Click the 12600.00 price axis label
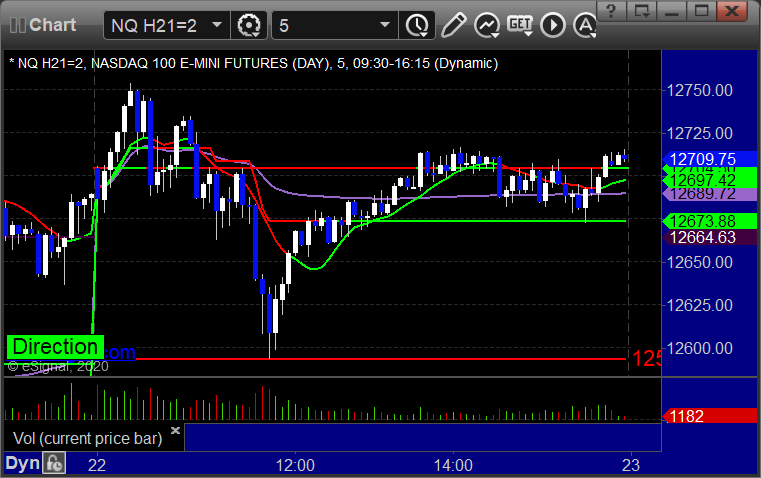 [699, 348]
